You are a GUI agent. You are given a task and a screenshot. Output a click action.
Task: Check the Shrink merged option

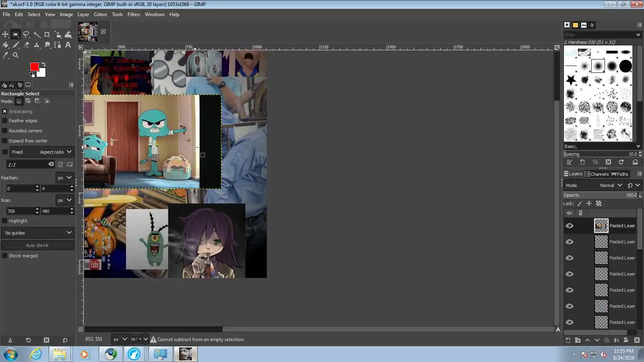click(5, 256)
